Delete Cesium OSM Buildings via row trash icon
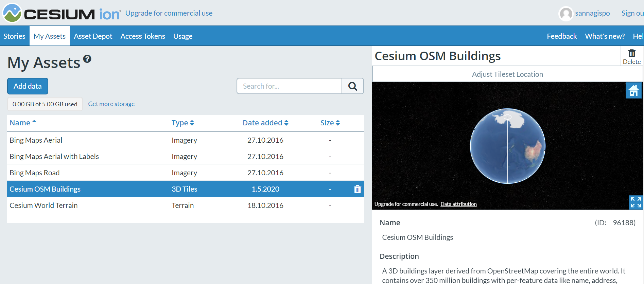This screenshot has height=284, width=644. pos(357,189)
